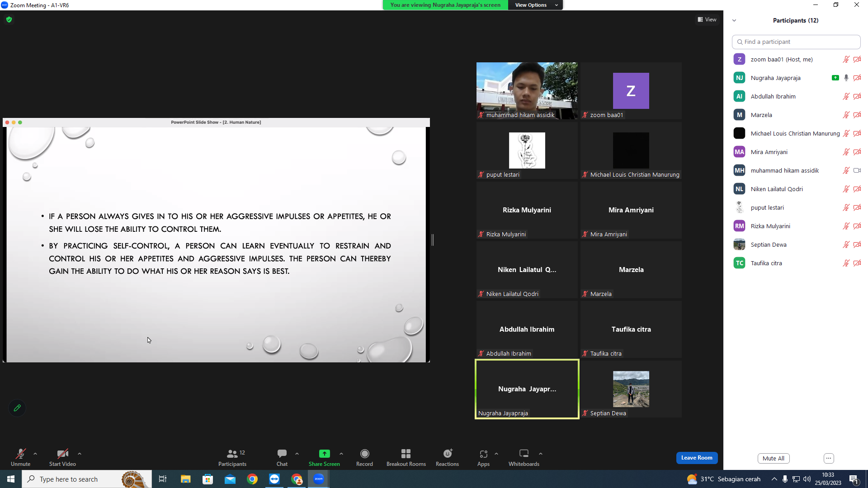Image resolution: width=868 pixels, height=488 pixels.
Task: Click the green Share Screen icon
Action: tap(324, 454)
